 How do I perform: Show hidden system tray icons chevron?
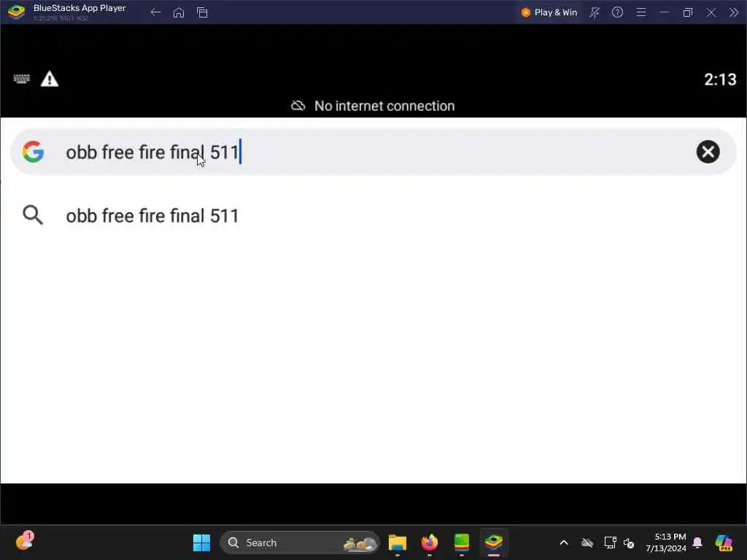pyautogui.click(x=564, y=542)
